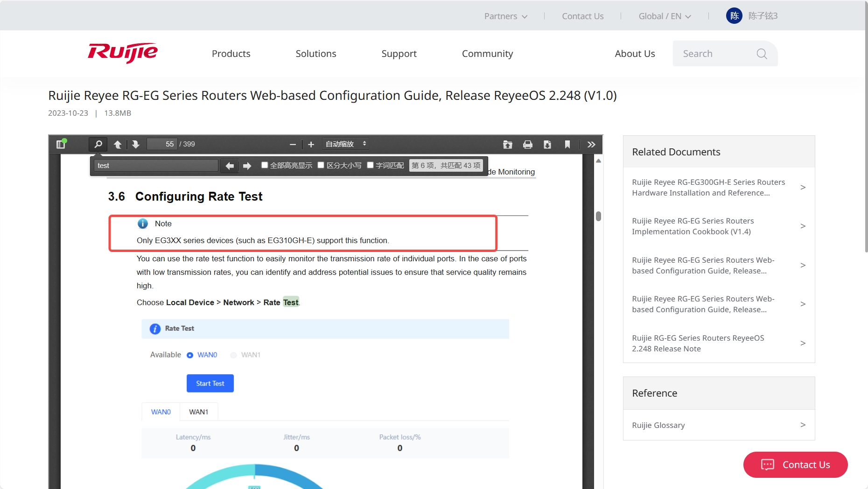Open the Support menu
Viewport: 868px width, 489px height.
399,54
